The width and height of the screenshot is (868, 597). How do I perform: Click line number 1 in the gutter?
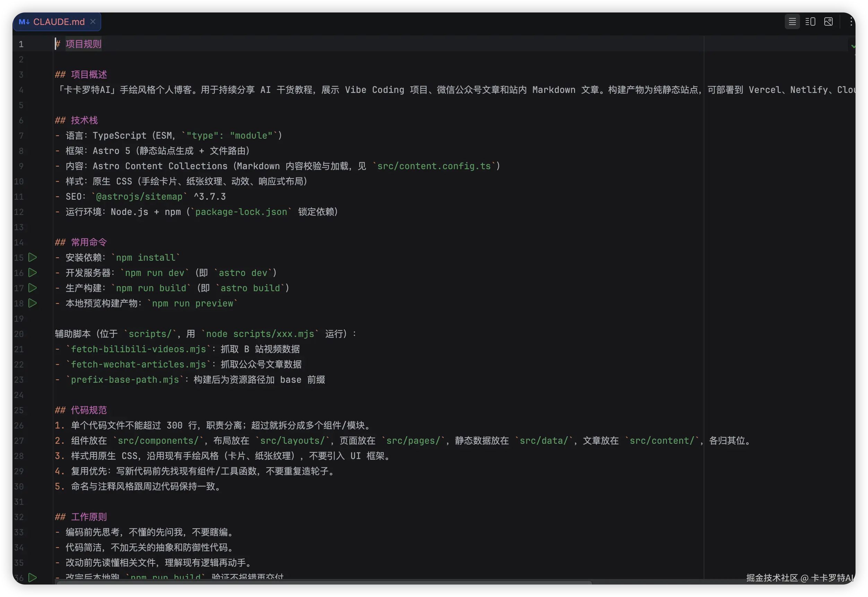pos(21,44)
